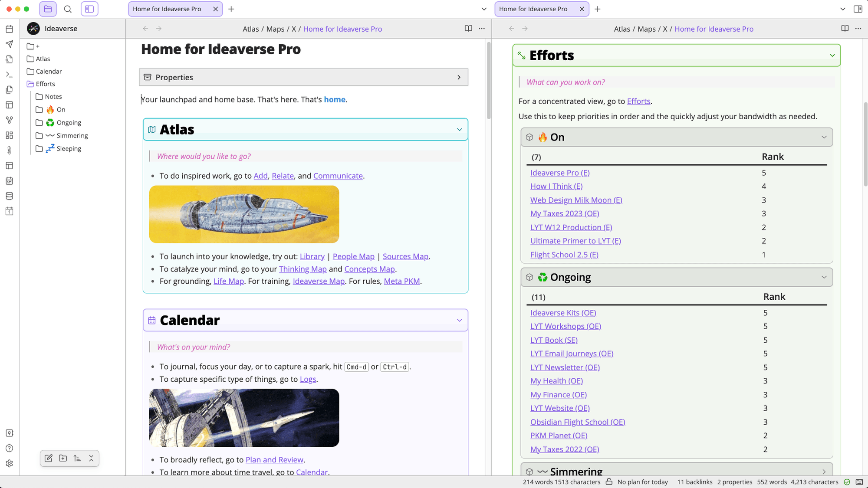Click the yellow spaceship image

244,214
